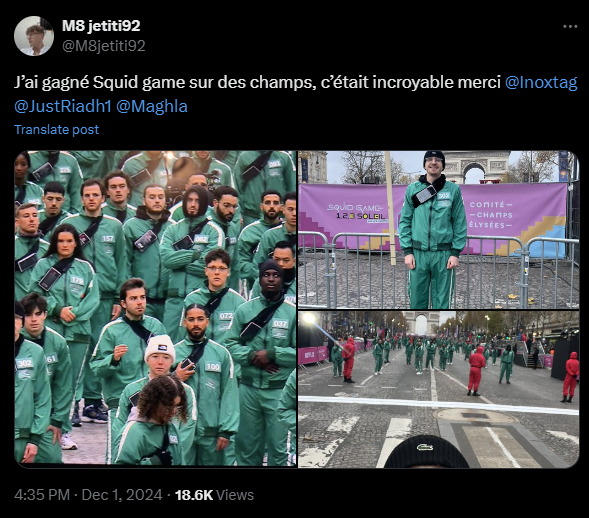Click the Lacoste beanie in bottom photo
The image size is (589, 518).
point(426,452)
